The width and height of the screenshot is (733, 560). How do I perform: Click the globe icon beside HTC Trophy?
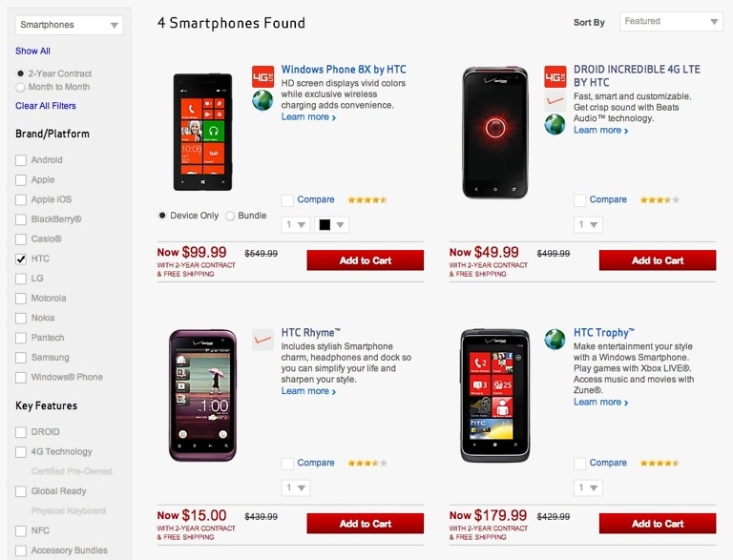pos(555,340)
